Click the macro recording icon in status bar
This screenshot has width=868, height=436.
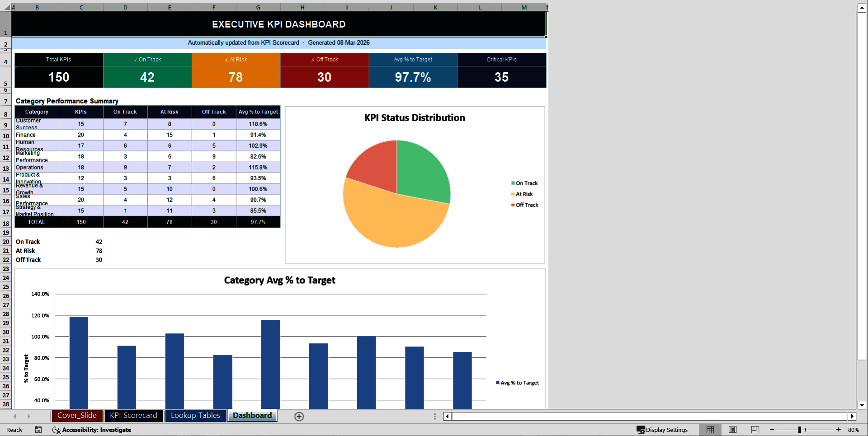coord(38,430)
